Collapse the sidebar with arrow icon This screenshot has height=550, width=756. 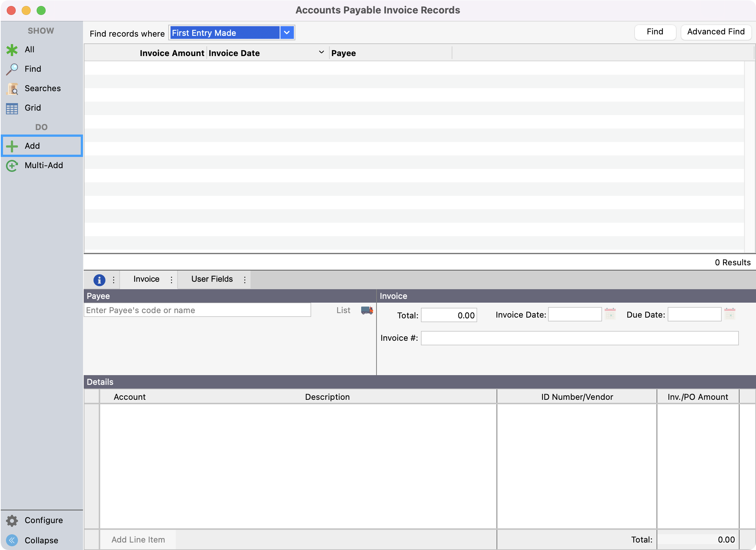tap(12, 540)
